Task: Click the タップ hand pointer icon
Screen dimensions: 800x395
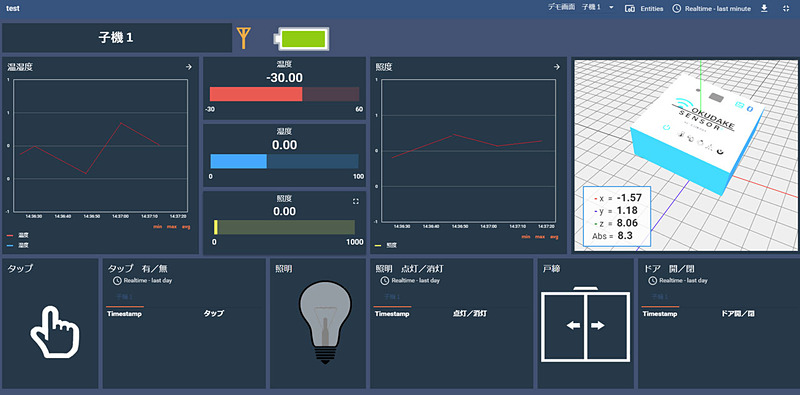Action: [x=55, y=332]
